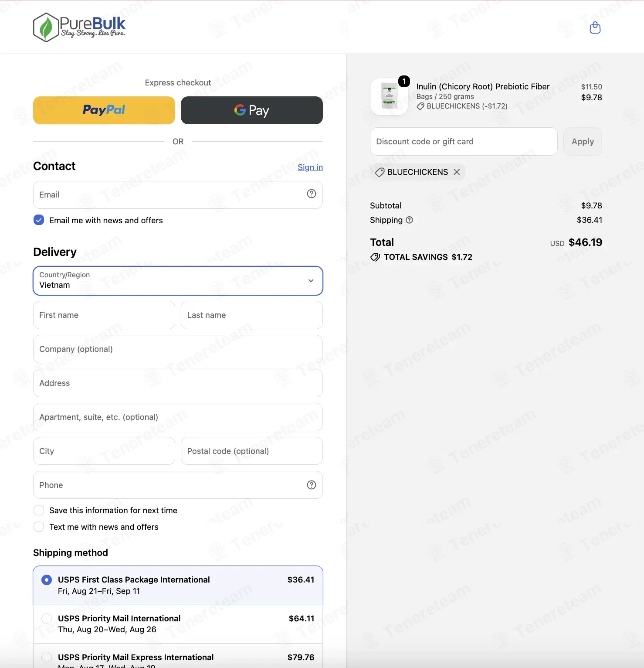Click the PureBulk logo
The width and height of the screenshot is (644, 668).
[x=79, y=27]
